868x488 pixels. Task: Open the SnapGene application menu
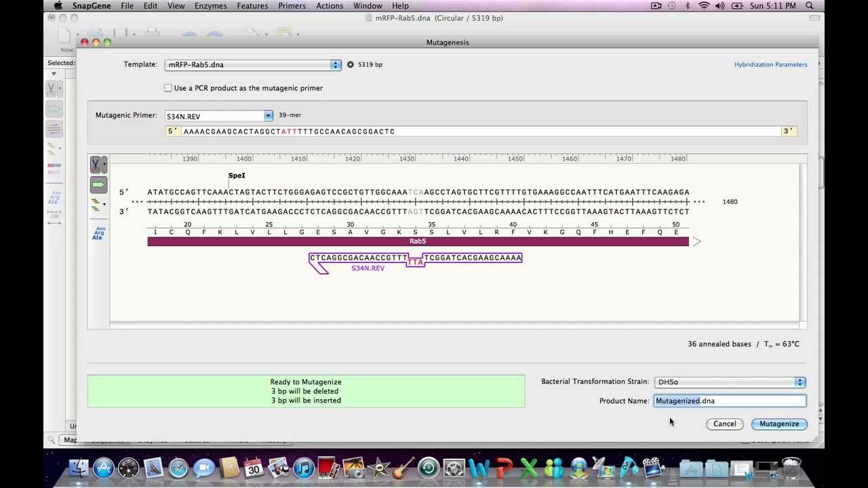click(x=92, y=6)
